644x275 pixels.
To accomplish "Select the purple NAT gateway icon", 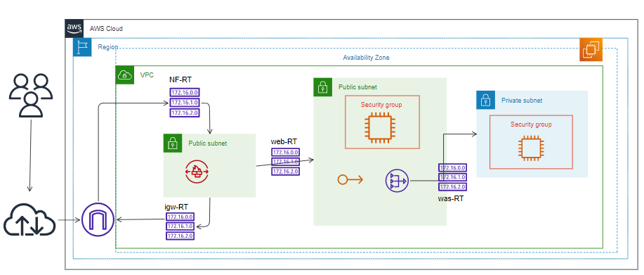I will [397, 181].
